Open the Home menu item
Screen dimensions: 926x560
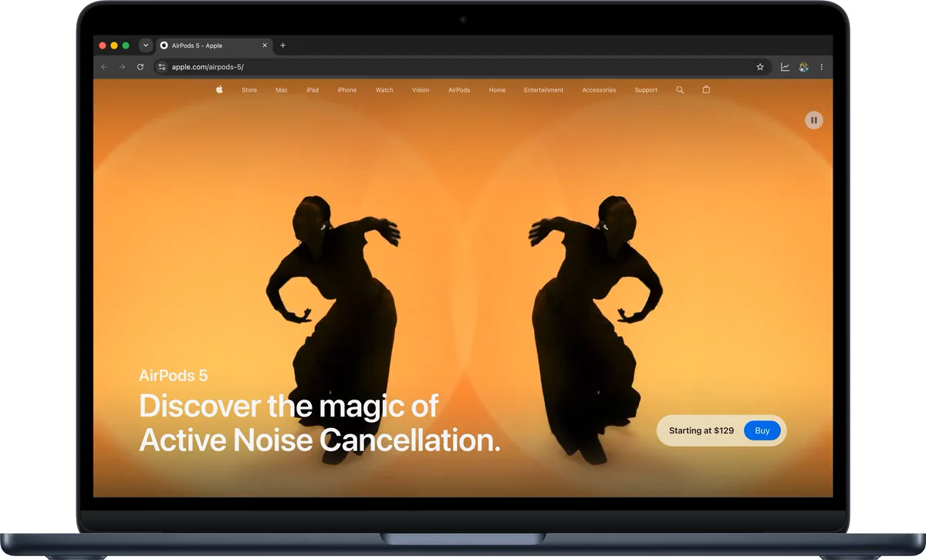tap(497, 90)
